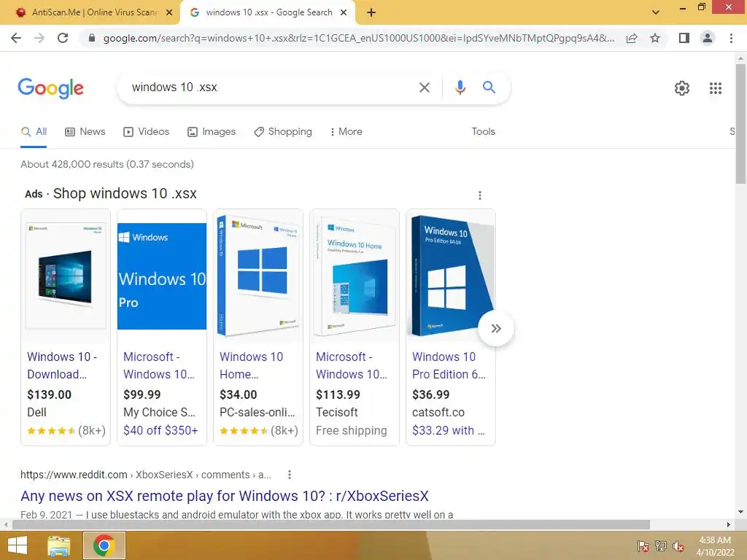The image size is (747, 560).
Task: Open Microsoft - Windows 10 $99.99 link
Action: 159,366
